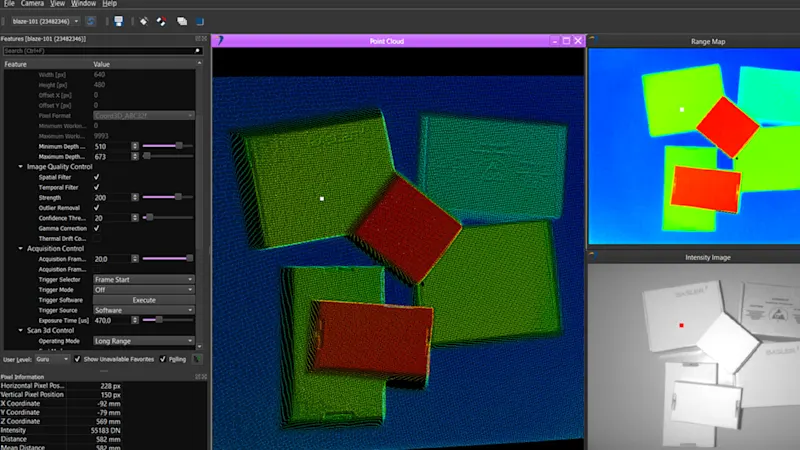This screenshot has width=800, height=450.
Task: Open the Window menu
Action: (83, 4)
